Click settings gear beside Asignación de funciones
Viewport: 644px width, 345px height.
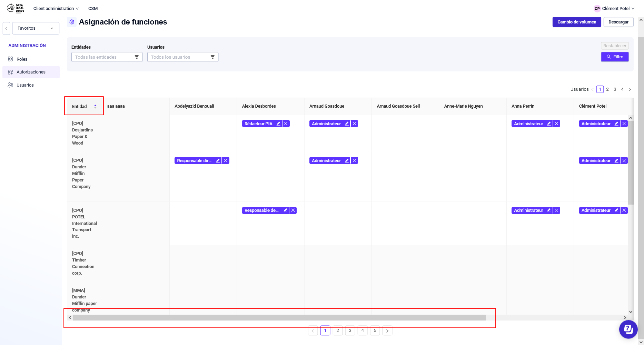(72, 22)
